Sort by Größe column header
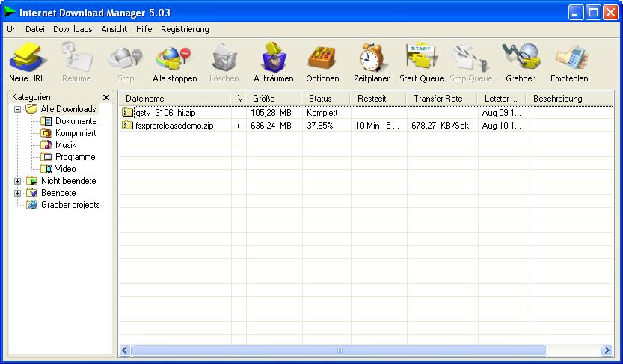The width and height of the screenshot is (623, 364). 274,99
